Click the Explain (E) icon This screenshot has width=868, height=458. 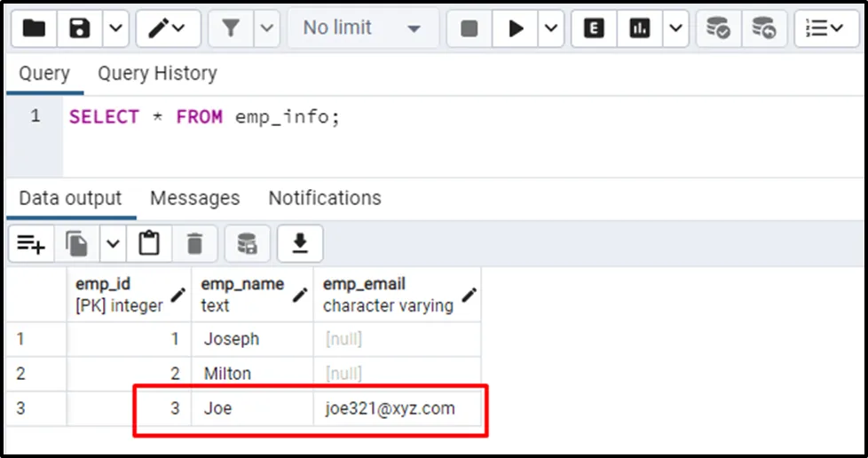pyautogui.click(x=594, y=28)
